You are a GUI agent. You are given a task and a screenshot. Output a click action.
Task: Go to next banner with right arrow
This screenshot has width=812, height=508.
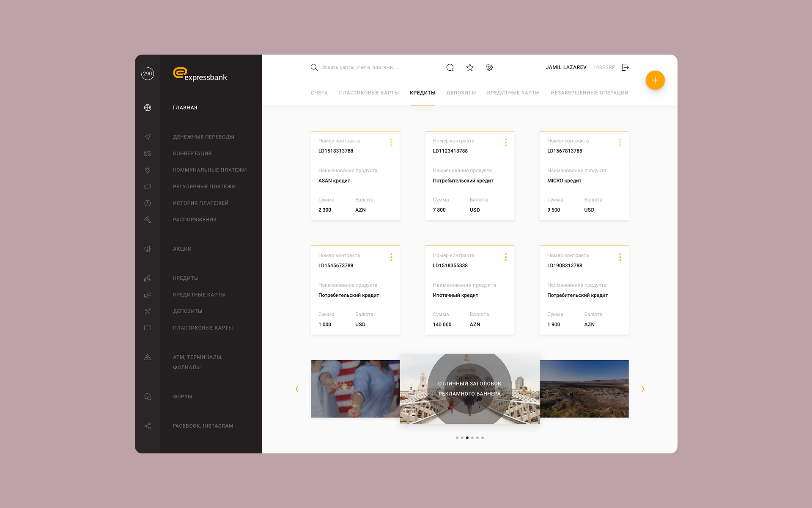643,389
